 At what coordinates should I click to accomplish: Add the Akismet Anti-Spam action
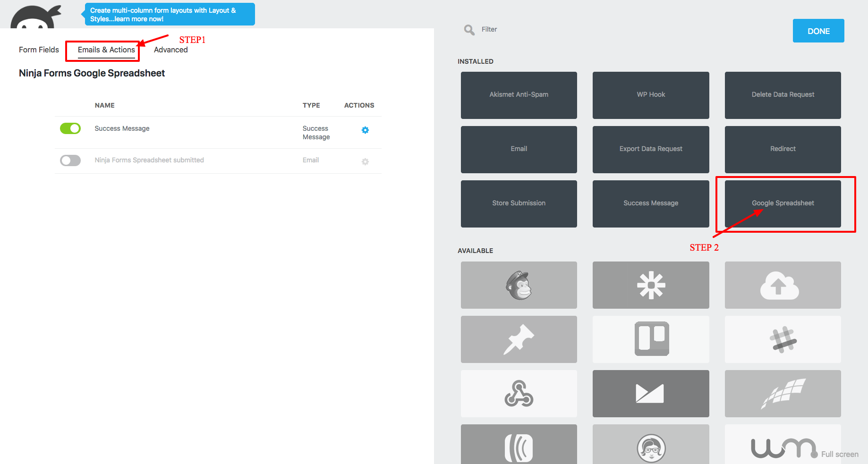coord(519,95)
